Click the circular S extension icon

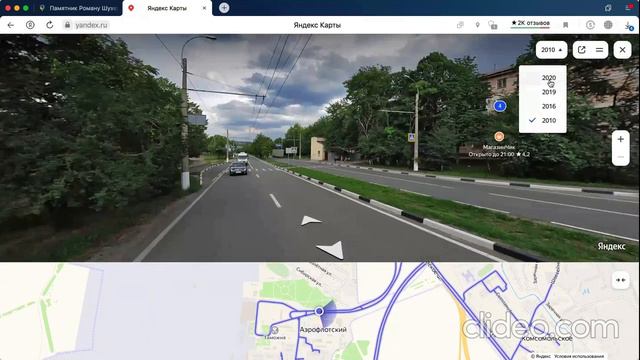(x=590, y=25)
